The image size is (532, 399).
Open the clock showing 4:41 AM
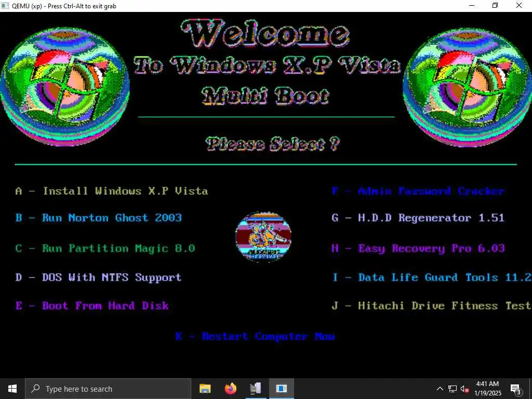(487, 389)
